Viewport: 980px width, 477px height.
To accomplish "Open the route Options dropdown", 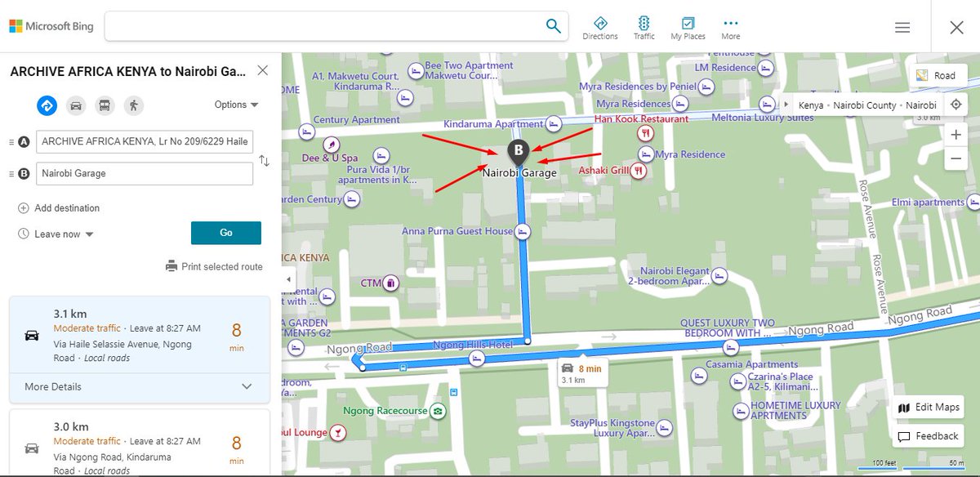I will point(236,105).
